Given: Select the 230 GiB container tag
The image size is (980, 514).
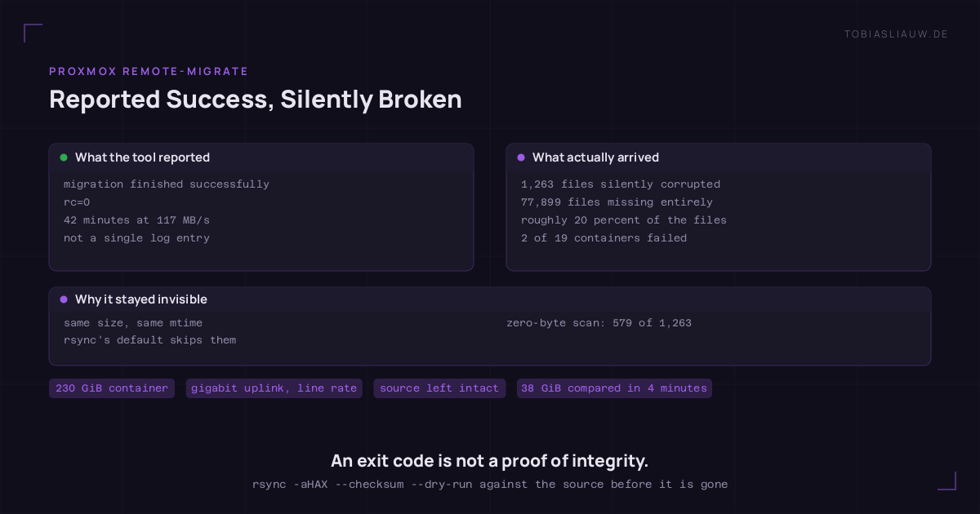Looking at the screenshot, I should tap(112, 388).
